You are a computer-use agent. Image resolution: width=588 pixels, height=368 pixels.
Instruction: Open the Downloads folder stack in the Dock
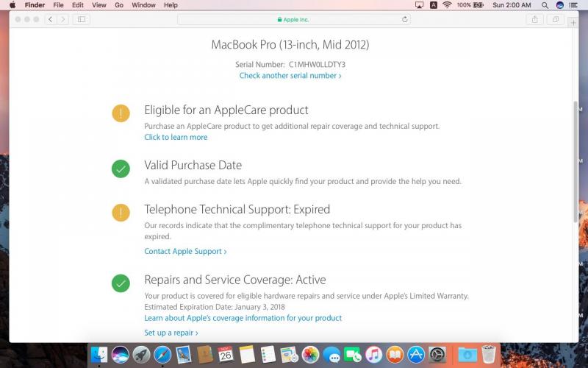click(x=467, y=355)
